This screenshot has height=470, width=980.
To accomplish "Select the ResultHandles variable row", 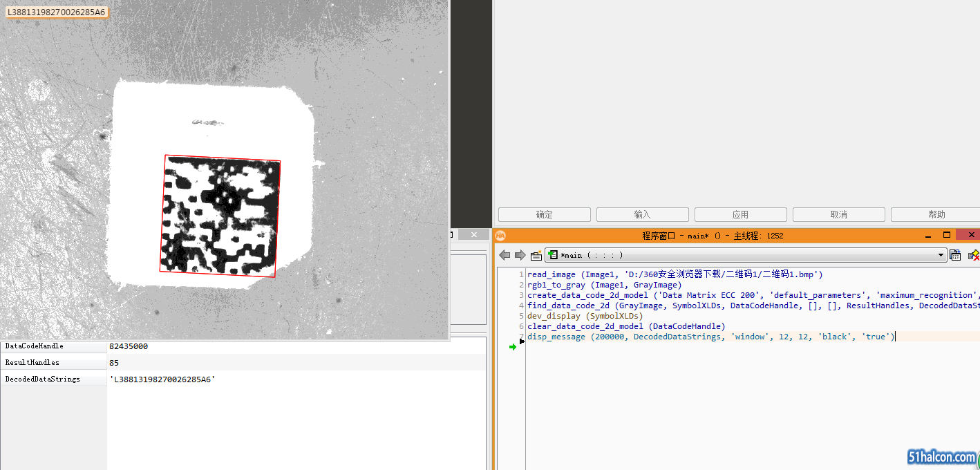I will (x=243, y=362).
